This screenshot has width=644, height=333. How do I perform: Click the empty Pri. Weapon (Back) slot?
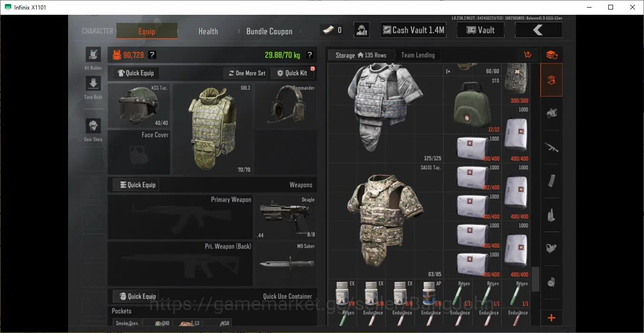click(180, 263)
